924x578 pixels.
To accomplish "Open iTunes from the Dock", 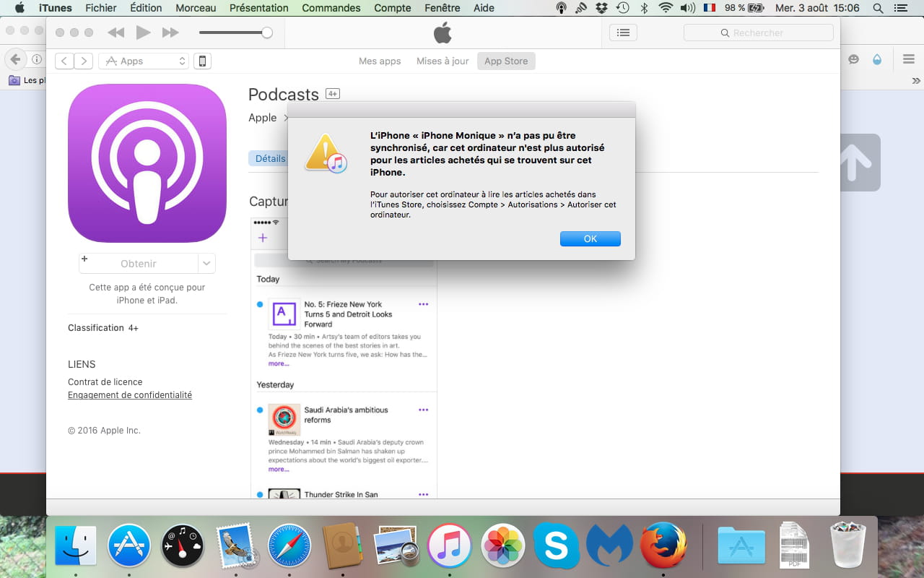I will (449, 545).
